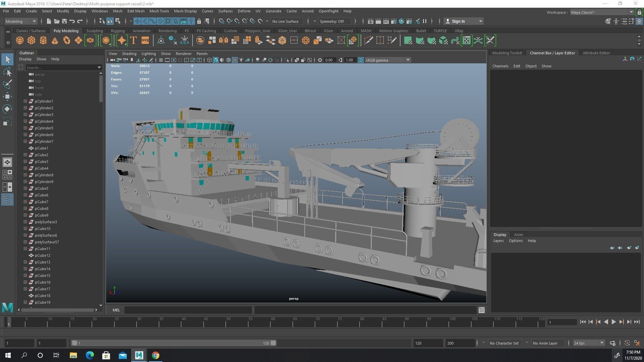Activate the Paint Selection tool
This screenshot has height=362, width=644.
7,84
